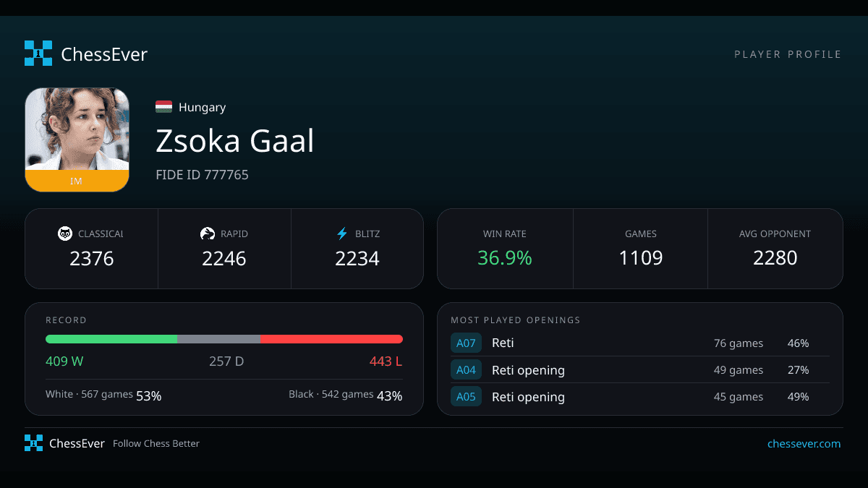Screen dimensions: 868x488
Task: Click the red losses segment of record bar
Action: point(331,339)
